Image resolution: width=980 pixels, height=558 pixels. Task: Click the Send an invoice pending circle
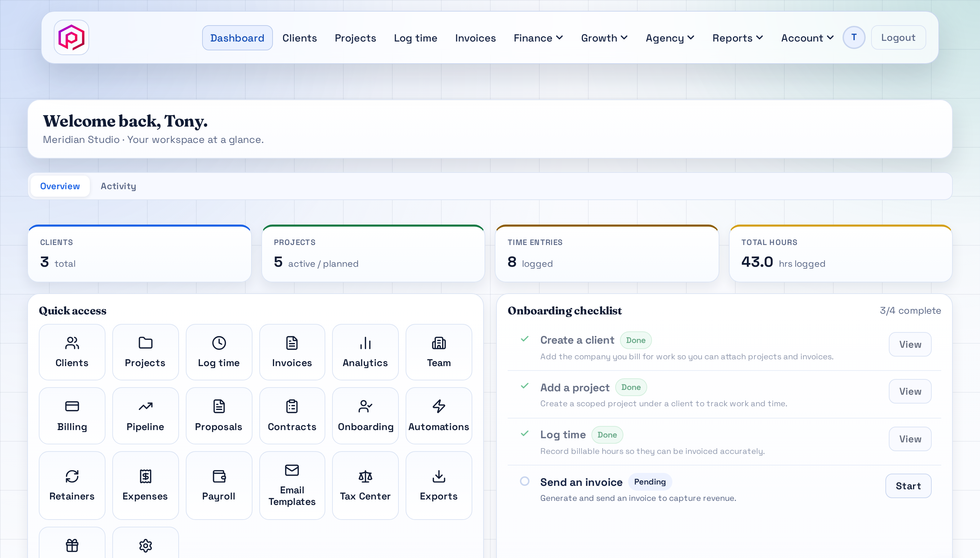(x=524, y=481)
